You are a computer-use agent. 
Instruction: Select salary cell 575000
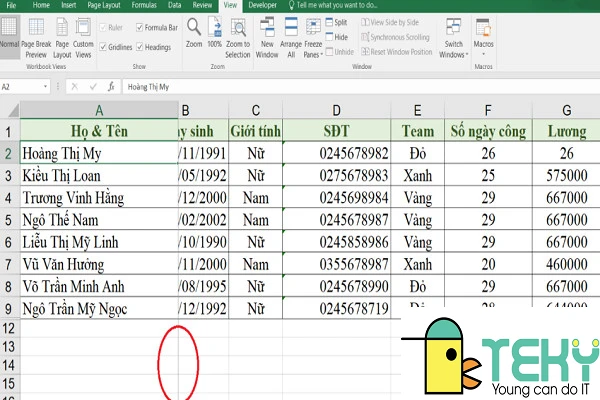[x=566, y=176]
